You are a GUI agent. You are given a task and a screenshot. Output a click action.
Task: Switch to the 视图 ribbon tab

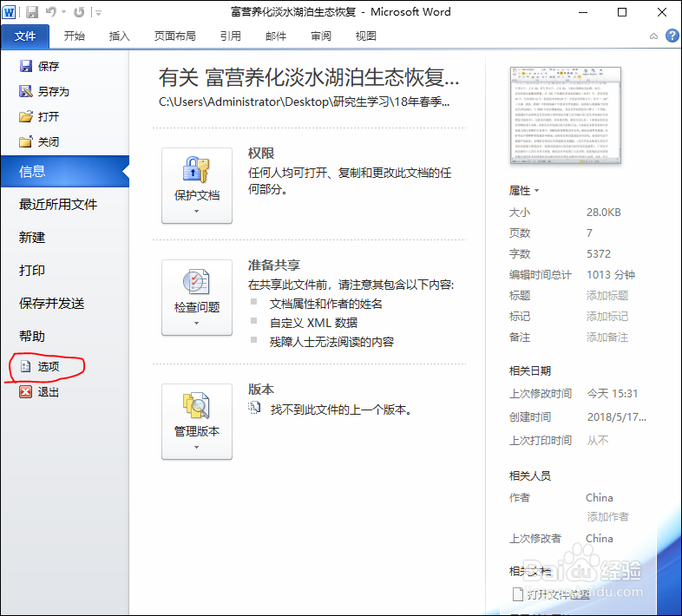pos(366,36)
